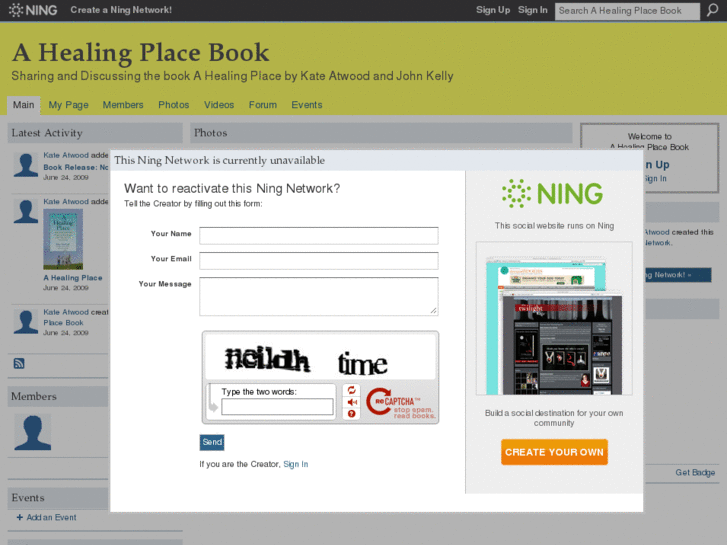This screenshot has height=545, width=727.
Task: Open reCAPTCHA help icon
Action: click(x=351, y=413)
